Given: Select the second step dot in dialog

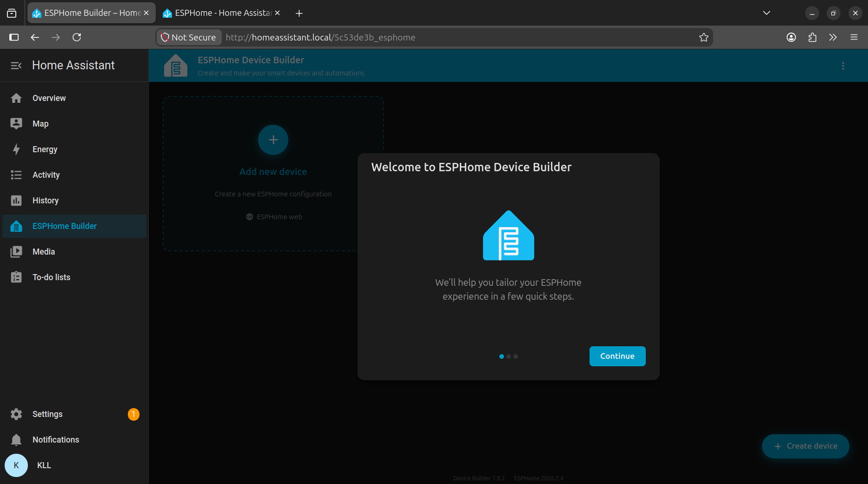Looking at the screenshot, I should click(x=509, y=356).
